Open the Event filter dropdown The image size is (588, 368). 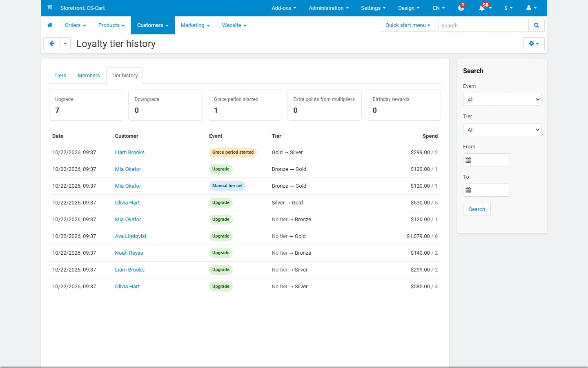pyautogui.click(x=502, y=99)
